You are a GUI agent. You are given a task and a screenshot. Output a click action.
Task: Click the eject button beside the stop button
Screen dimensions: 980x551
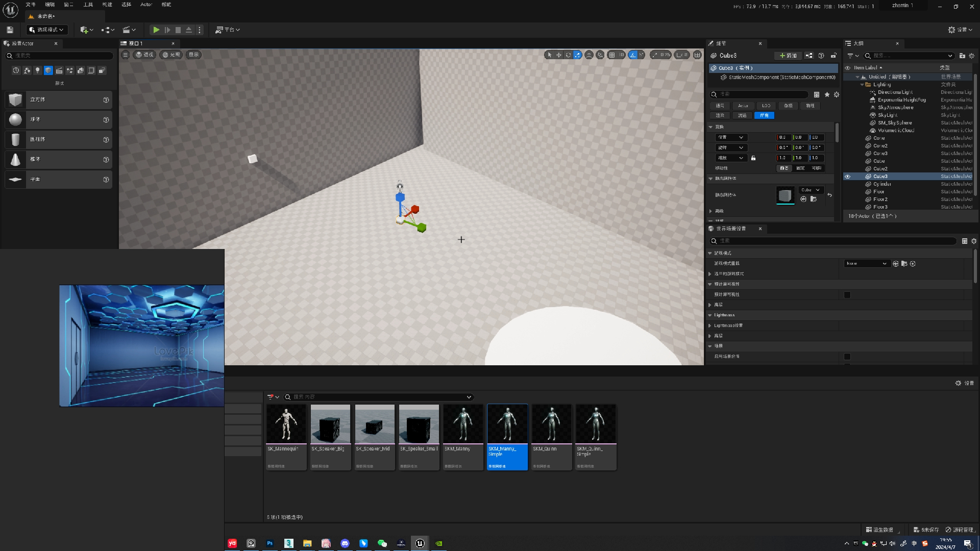click(x=188, y=30)
